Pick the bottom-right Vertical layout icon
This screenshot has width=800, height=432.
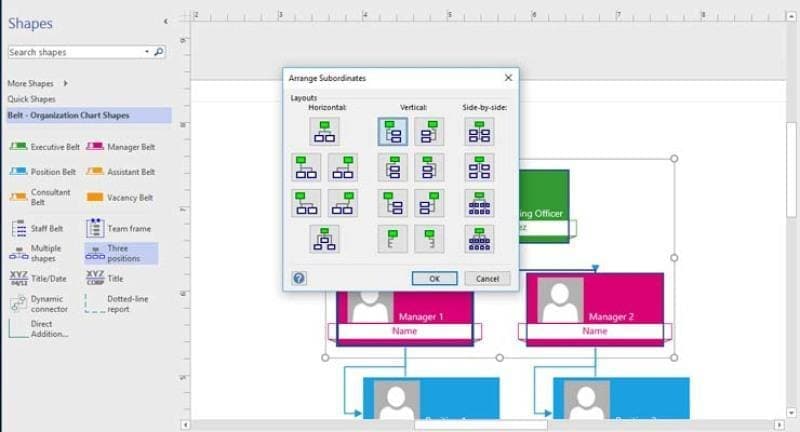[429, 239]
